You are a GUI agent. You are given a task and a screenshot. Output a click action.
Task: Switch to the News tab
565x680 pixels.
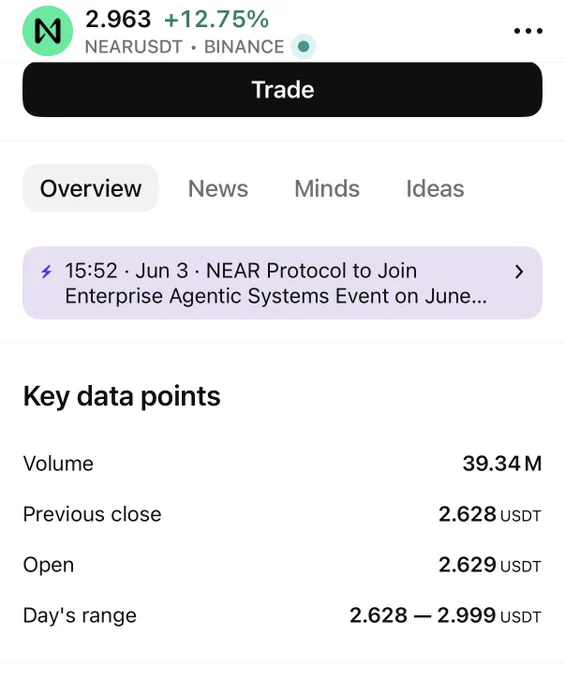point(218,188)
